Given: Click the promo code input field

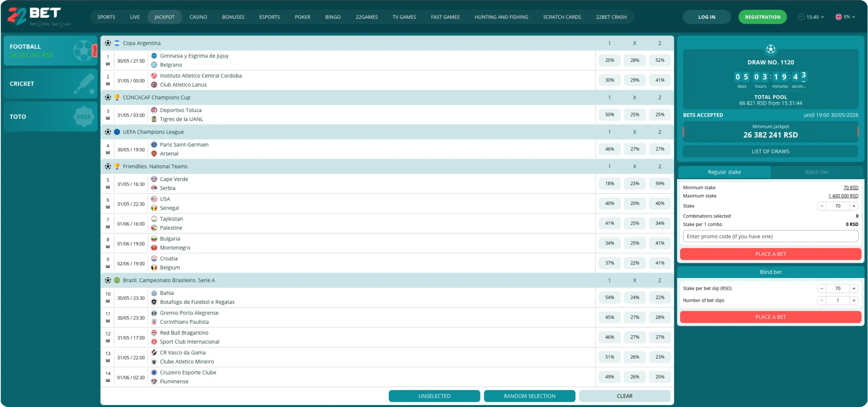Looking at the screenshot, I should pos(771,236).
